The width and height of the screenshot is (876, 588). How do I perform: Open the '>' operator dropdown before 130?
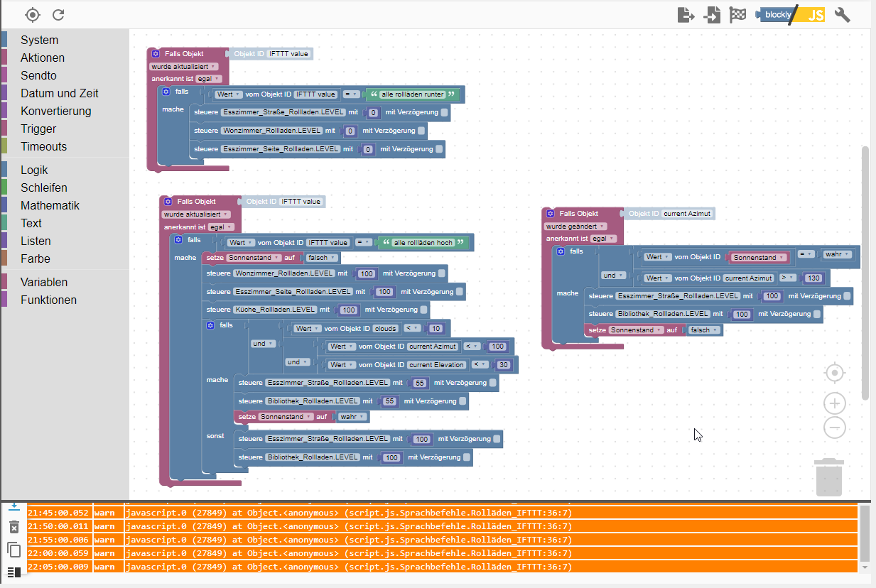pos(788,278)
